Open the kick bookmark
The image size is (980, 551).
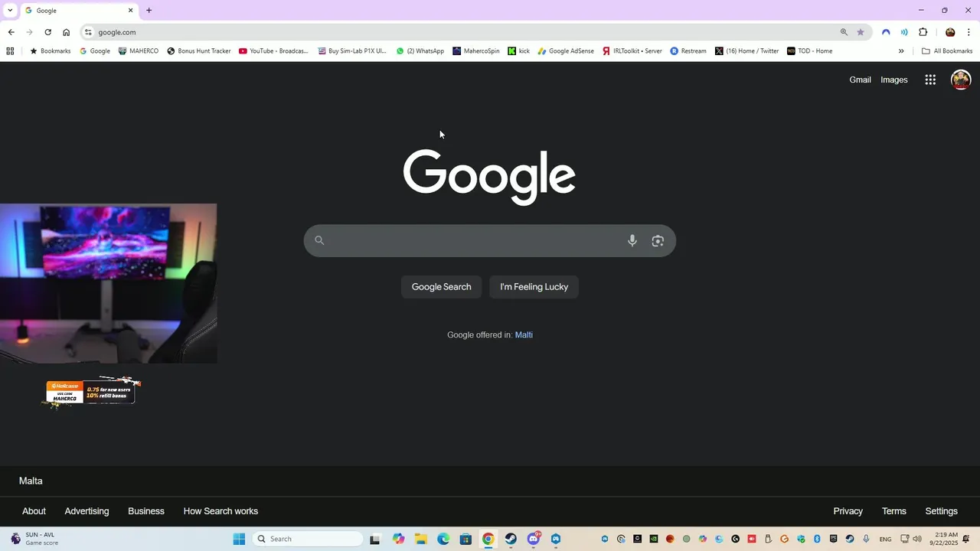coord(519,51)
